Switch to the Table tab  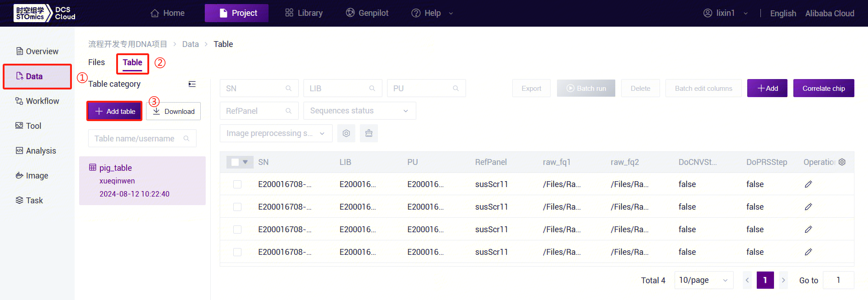point(132,62)
